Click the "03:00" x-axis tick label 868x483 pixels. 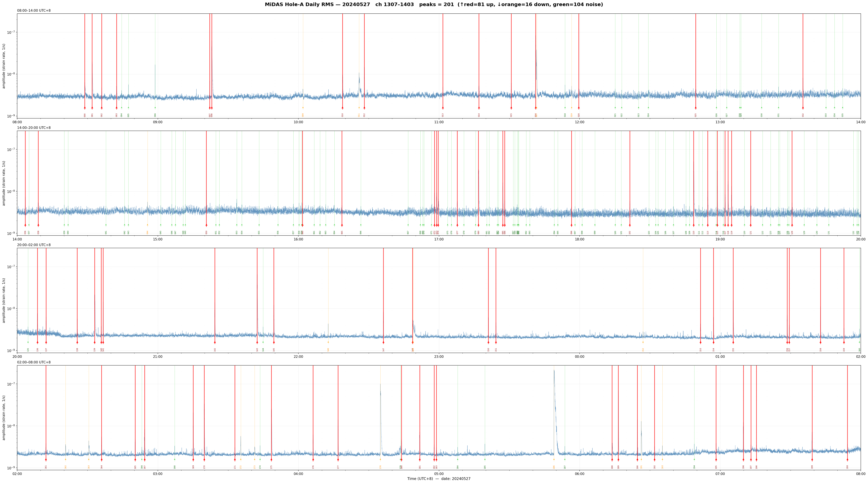pyautogui.click(x=158, y=474)
